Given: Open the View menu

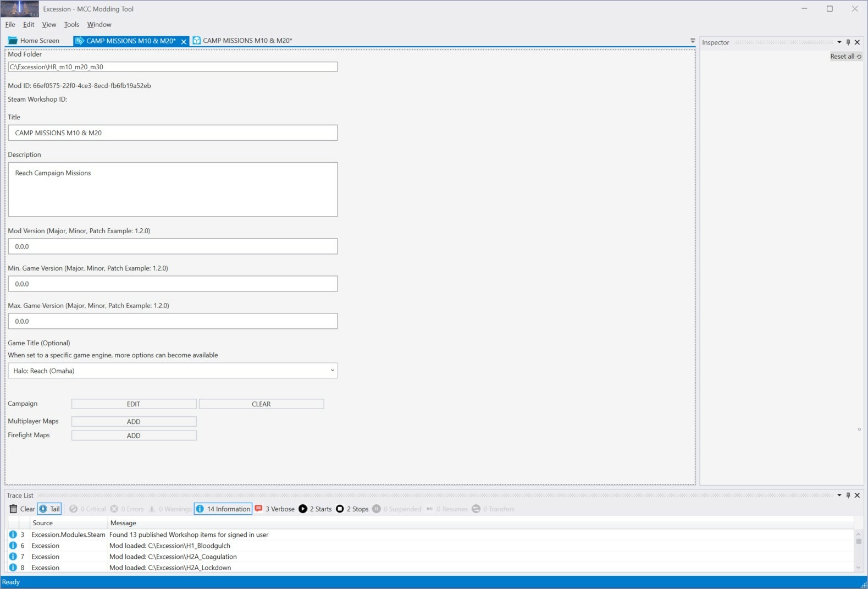Looking at the screenshot, I should coord(49,24).
